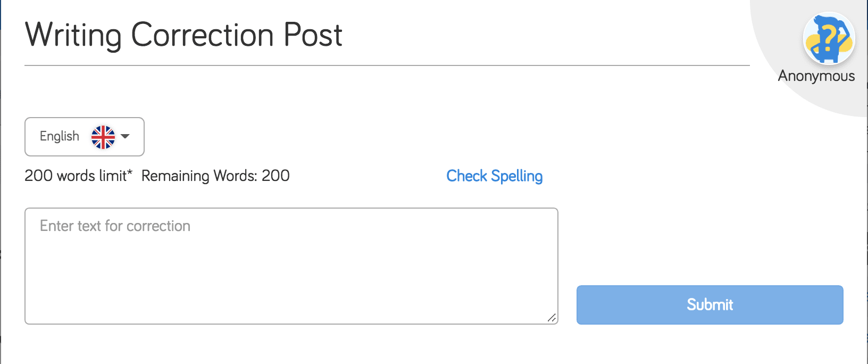Click the Check Spelling link
The width and height of the screenshot is (868, 364).
pyautogui.click(x=494, y=176)
